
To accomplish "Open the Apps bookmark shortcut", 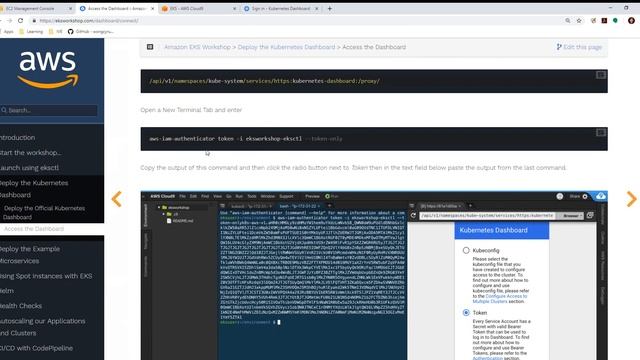I will point(7,31).
